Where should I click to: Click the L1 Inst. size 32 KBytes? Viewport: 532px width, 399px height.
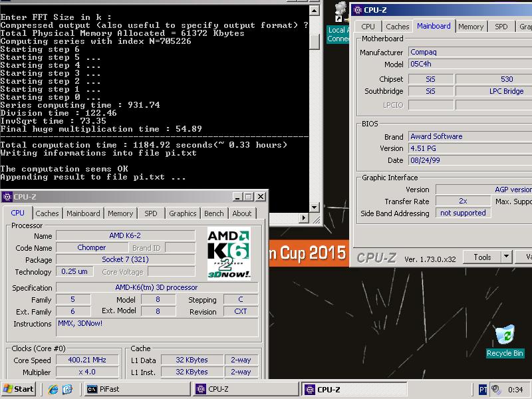192,372
